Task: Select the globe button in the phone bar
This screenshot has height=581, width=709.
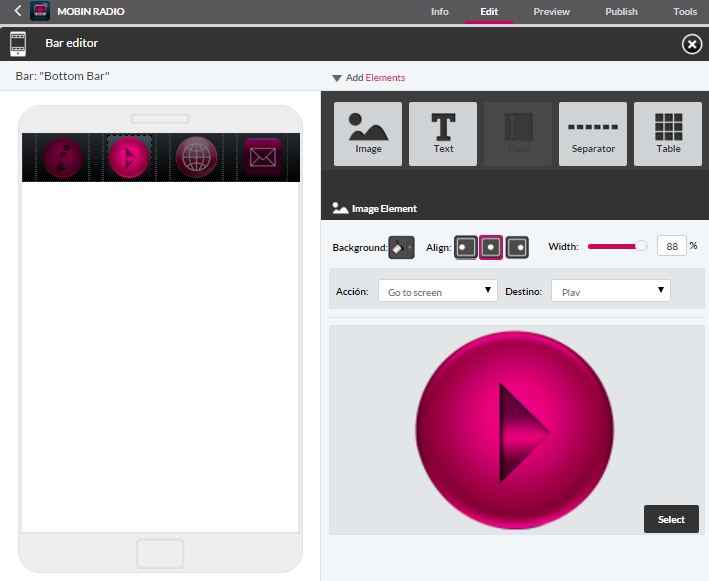Action: (x=196, y=157)
